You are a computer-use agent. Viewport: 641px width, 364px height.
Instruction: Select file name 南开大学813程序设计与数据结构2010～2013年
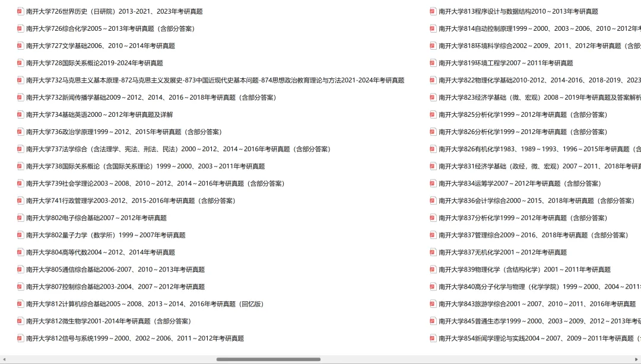tap(518, 11)
